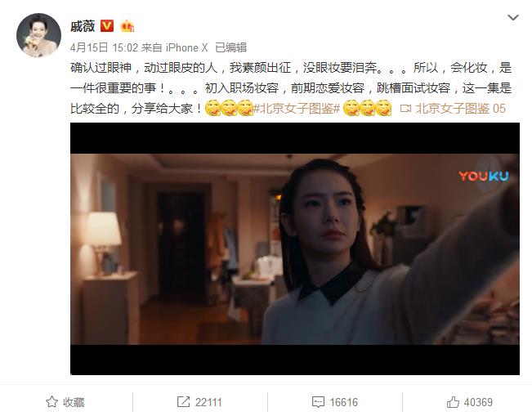Open 戚薇's profile avatar photo
The image size is (532, 416).
[38, 35]
